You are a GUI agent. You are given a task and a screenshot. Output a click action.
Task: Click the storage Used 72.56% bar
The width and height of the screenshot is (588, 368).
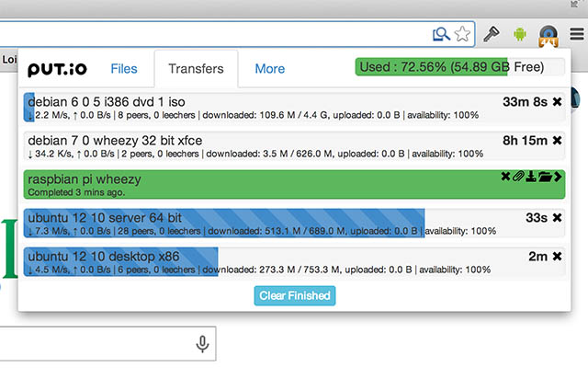point(459,67)
